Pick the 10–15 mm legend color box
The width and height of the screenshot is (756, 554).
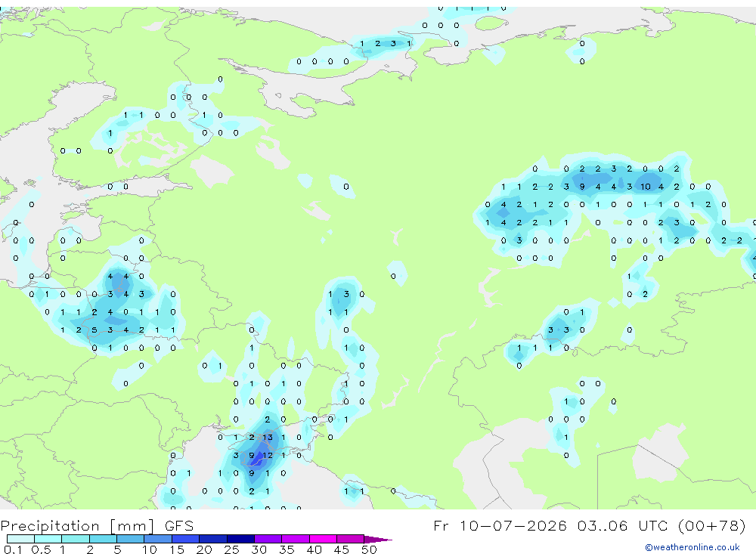(x=158, y=539)
